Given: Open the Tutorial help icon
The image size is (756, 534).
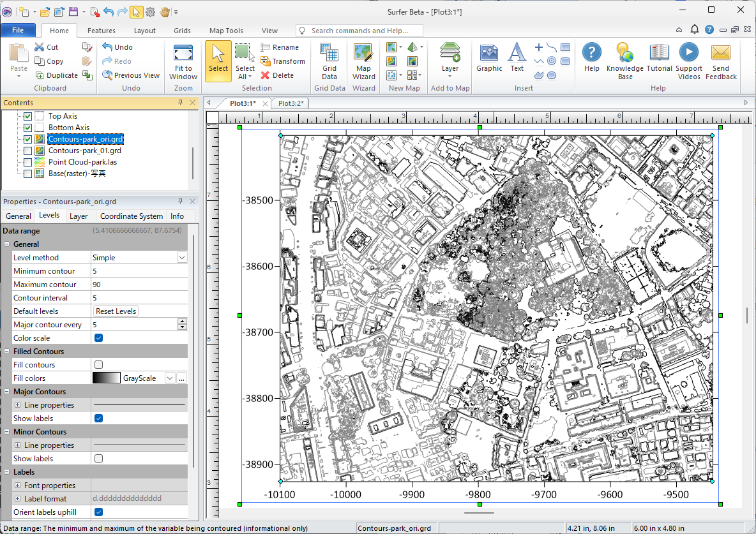Looking at the screenshot, I should pos(659,58).
